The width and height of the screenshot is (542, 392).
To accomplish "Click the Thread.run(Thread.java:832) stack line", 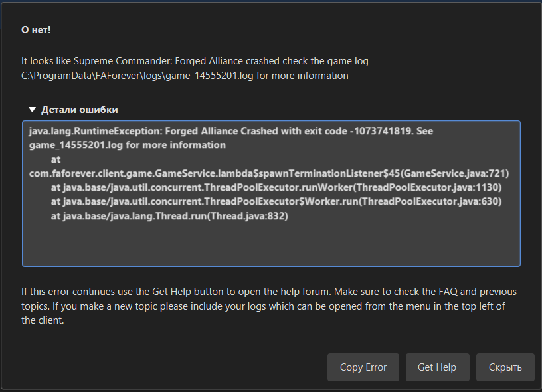I will [x=169, y=216].
